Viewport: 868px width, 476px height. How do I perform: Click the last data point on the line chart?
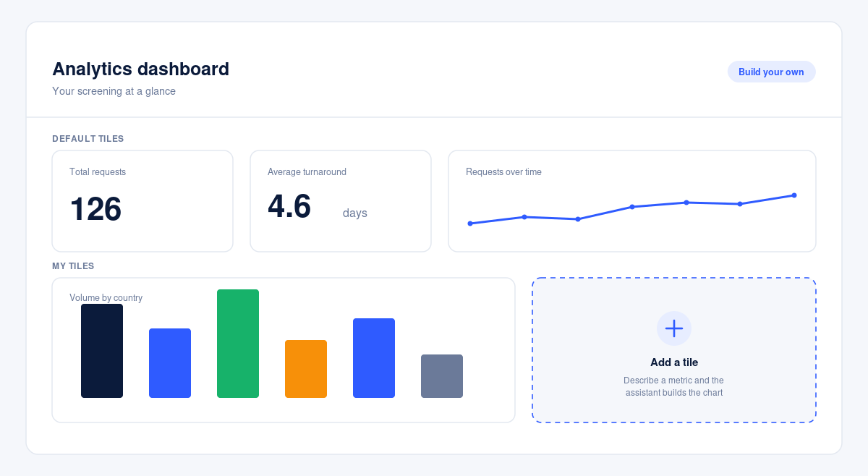point(794,195)
